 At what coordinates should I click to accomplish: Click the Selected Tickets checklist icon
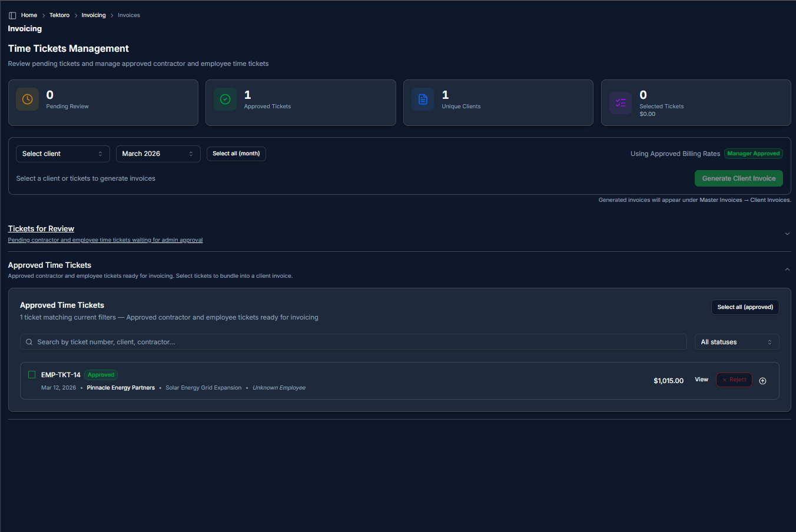click(x=621, y=102)
